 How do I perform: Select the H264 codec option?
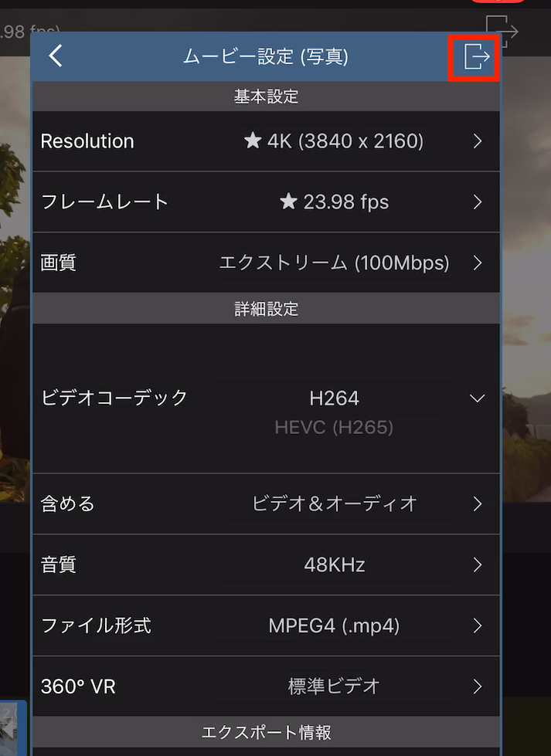point(334,398)
